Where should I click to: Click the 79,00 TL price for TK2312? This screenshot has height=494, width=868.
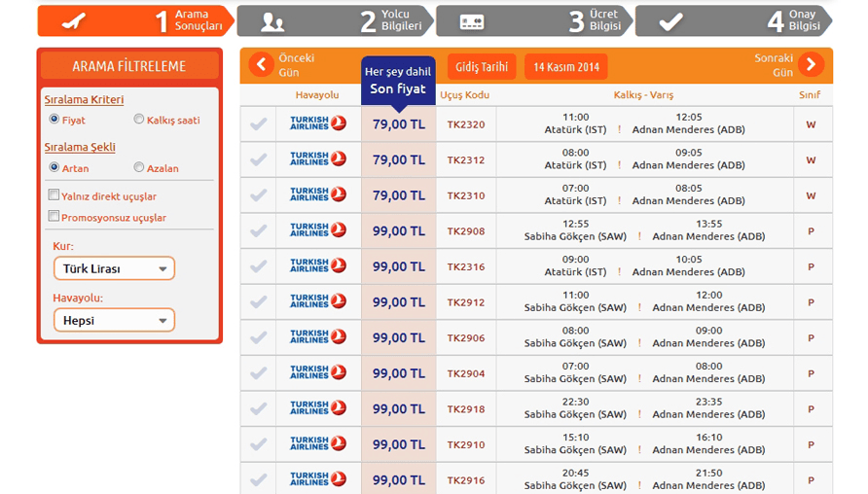point(398,160)
